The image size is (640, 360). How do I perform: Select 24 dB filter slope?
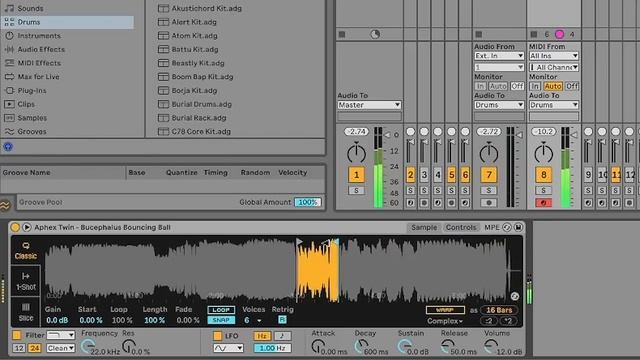pyautogui.click(x=34, y=348)
